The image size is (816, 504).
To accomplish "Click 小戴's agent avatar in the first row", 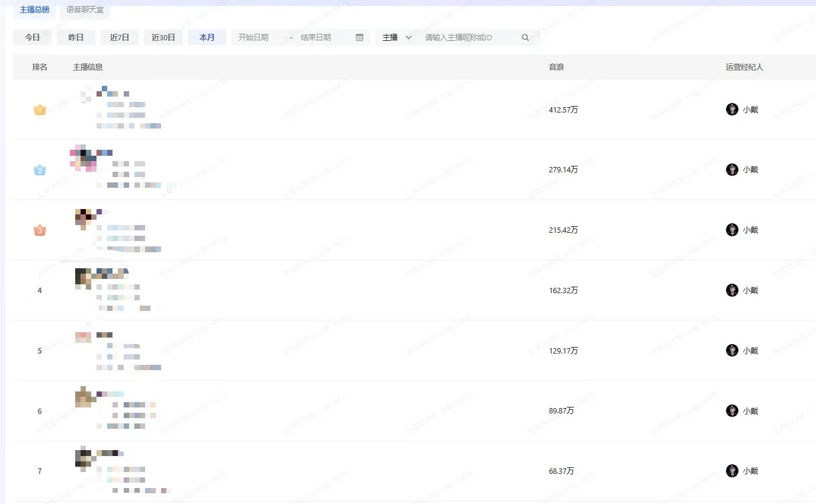I will coord(732,109).
